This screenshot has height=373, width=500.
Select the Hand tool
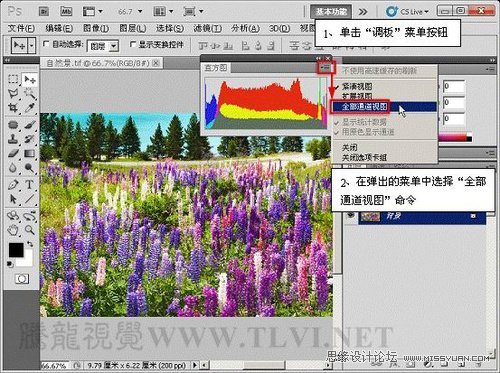point(13,230)
